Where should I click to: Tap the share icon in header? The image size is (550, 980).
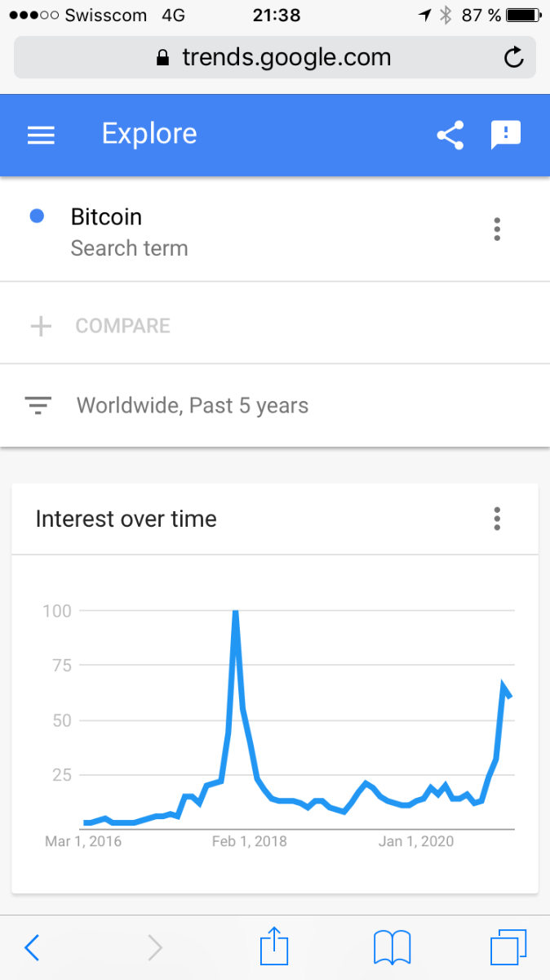click(x=450, y=135)
